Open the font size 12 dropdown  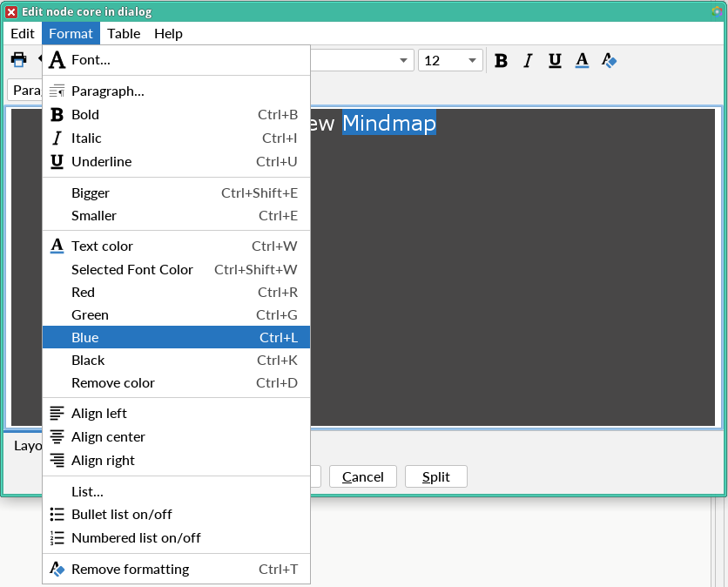[450, 61]
